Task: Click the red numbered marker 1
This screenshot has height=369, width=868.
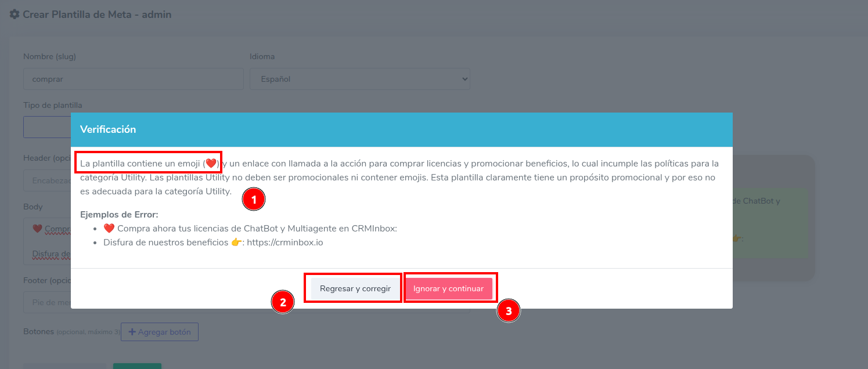Action: pyautogui.click(x=253, y=200)
